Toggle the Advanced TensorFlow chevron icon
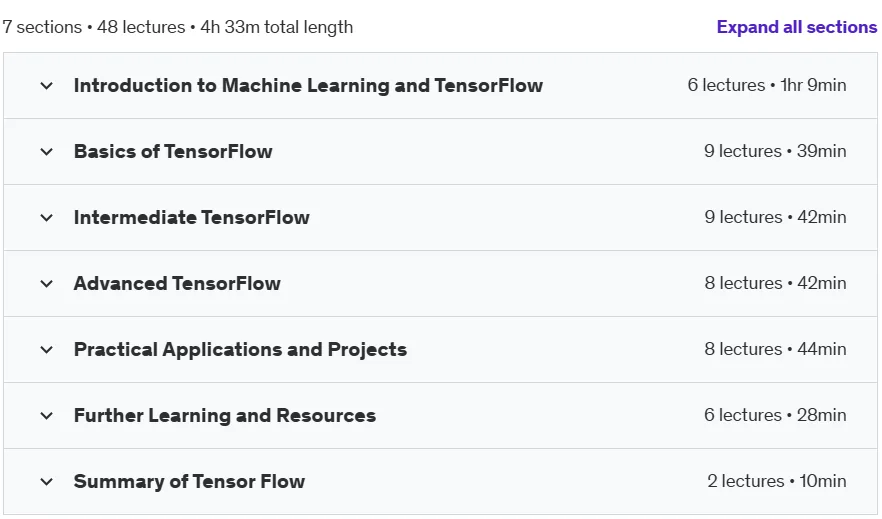The height and width of the screenshot is (519, 882). tap(47, 284)
